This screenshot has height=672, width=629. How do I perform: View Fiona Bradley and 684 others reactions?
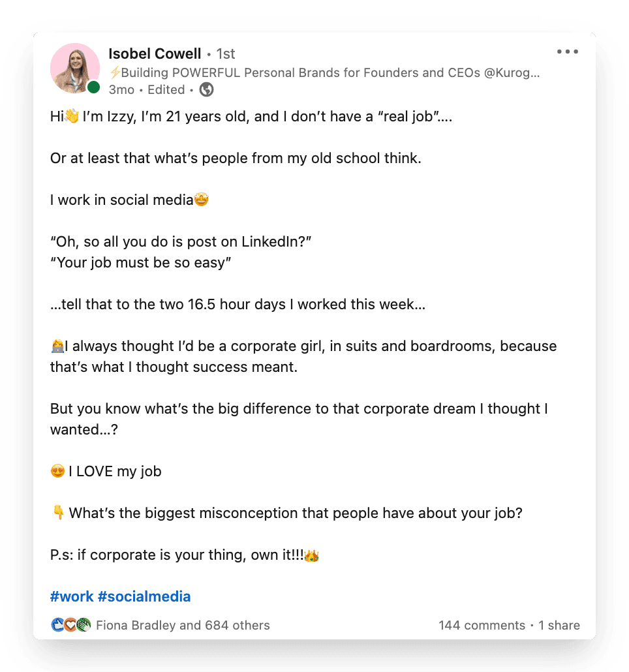pyautogui.click(x=183, y=625)
